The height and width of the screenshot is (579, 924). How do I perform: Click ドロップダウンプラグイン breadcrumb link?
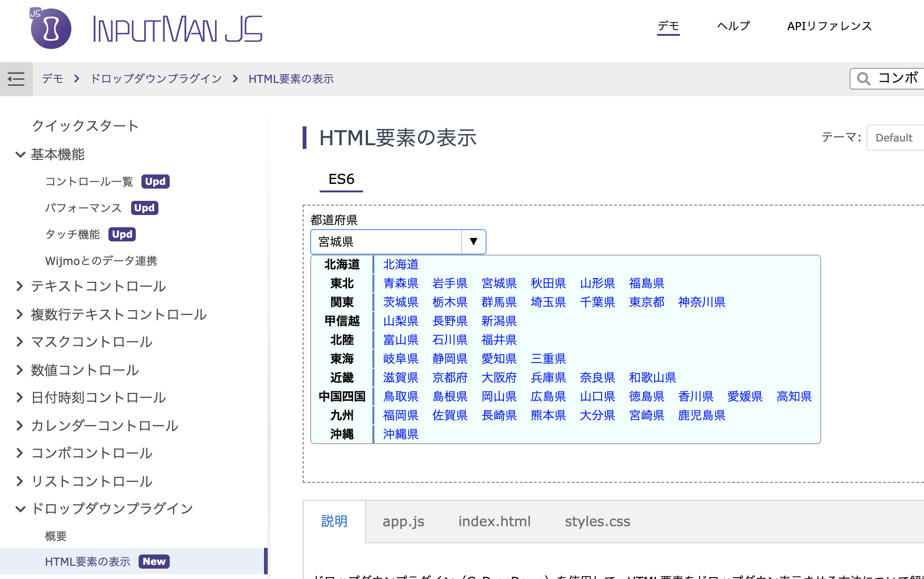tap(156, 79)
